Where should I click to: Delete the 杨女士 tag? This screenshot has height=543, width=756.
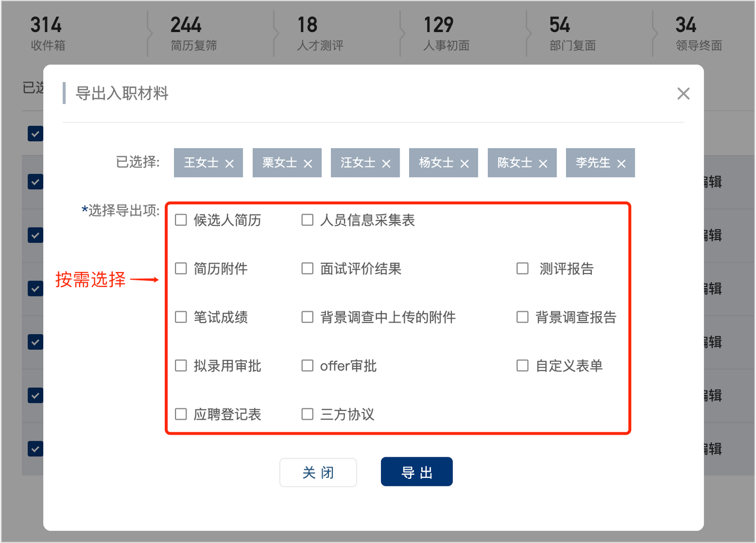point(465,164)
